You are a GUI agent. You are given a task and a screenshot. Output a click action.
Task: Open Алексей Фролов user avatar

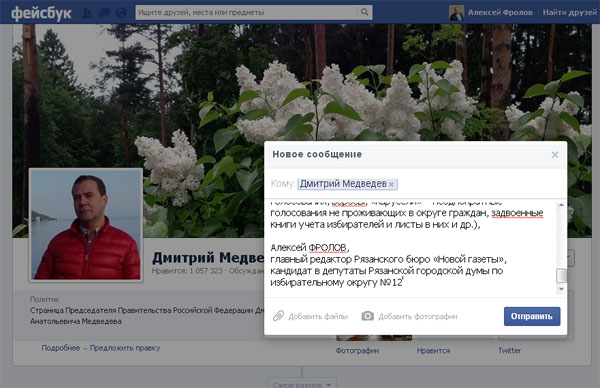456,13
